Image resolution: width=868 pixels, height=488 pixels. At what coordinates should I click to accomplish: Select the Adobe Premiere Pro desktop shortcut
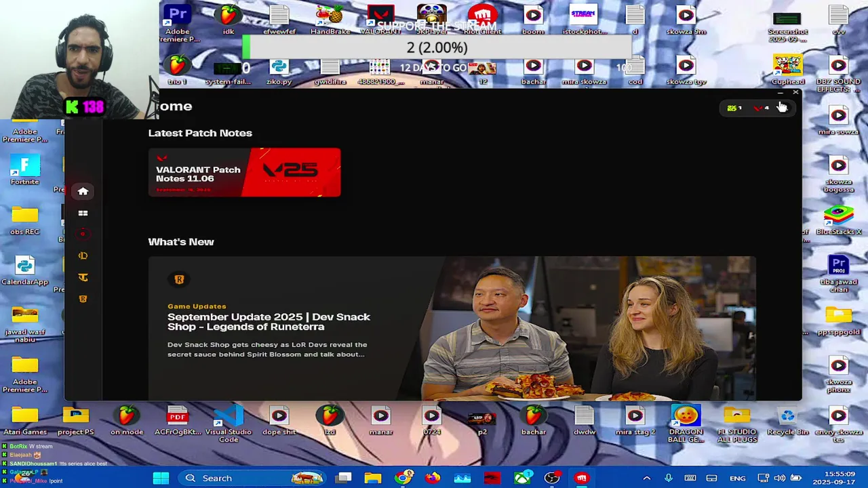click(178, 22)
